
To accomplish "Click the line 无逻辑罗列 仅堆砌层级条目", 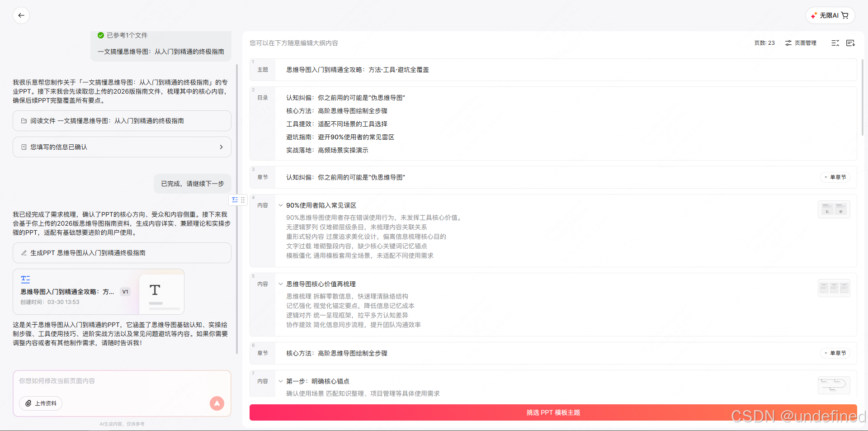I will [x=356, y=227].
